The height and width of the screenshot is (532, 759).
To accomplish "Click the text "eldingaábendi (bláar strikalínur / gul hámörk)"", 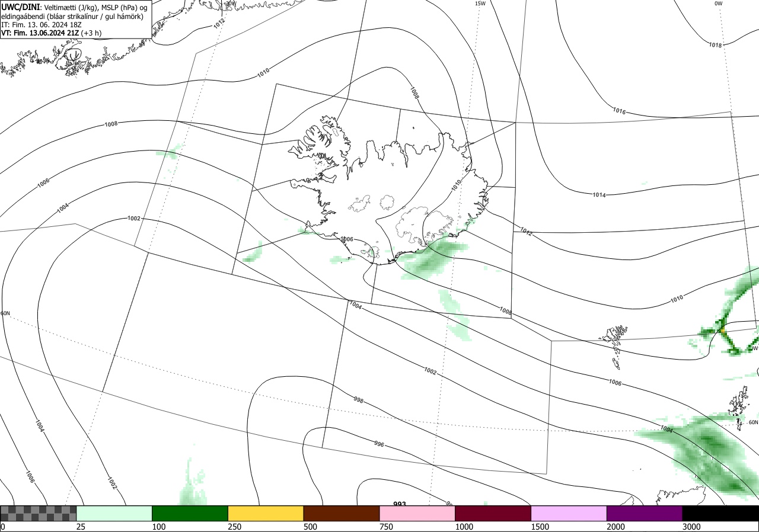I will click(x=72, y=16).
